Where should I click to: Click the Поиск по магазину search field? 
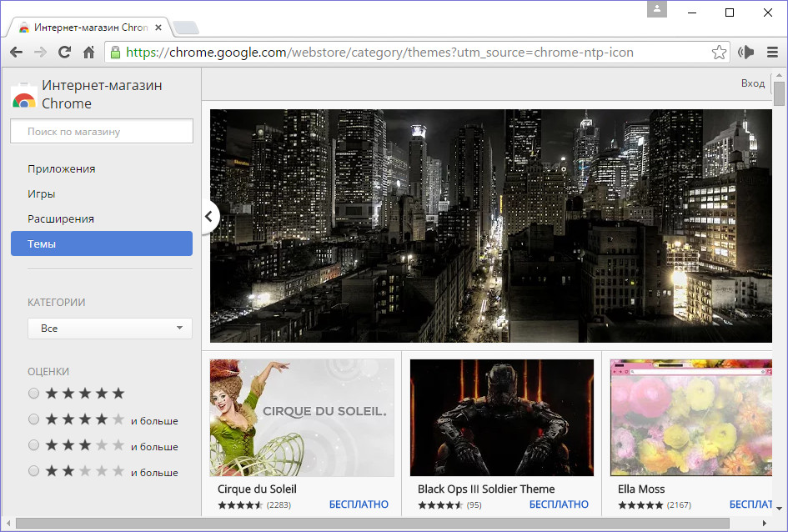[x=102, y=132]
